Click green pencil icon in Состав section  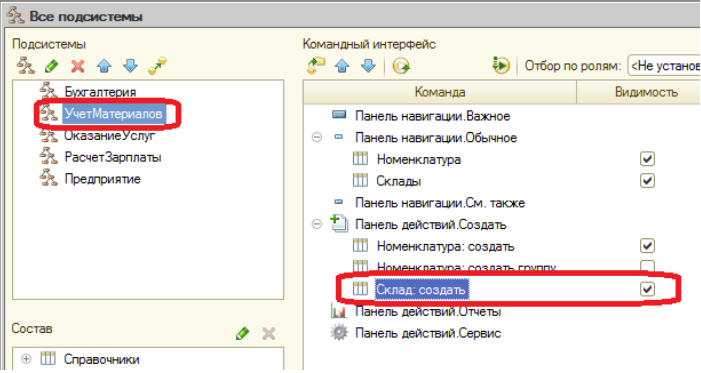(x=242, y=333)
